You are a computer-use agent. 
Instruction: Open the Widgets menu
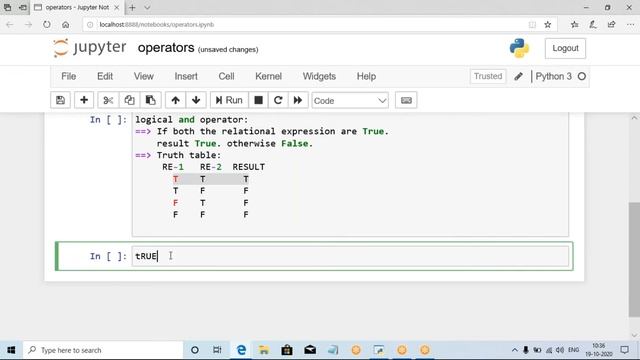click(319, 76)
